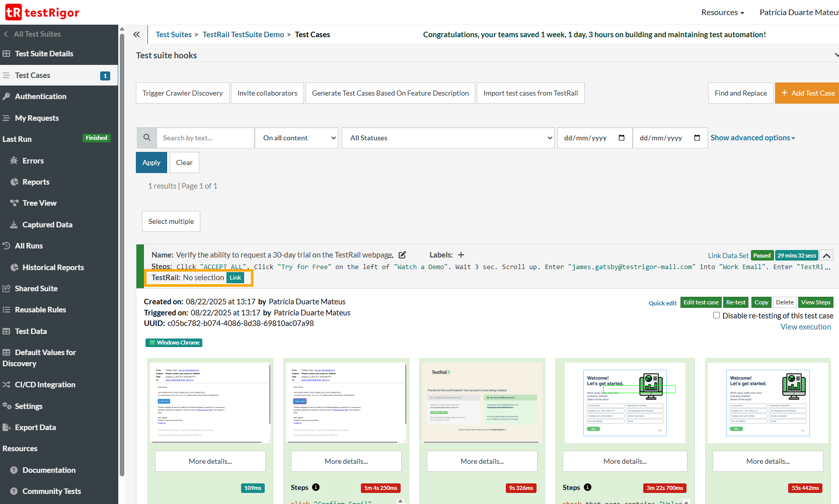
Task: Open calendar picker on first date field
Action: [x=622, y=138]
